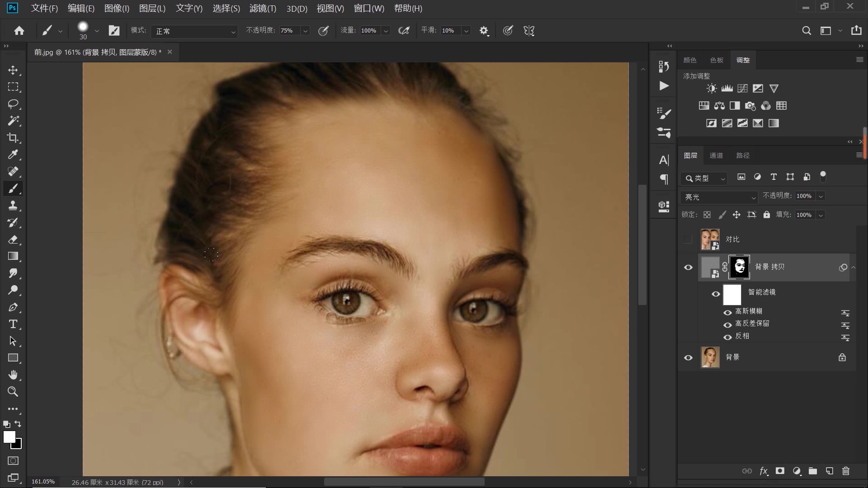This screenshot has width=868, height=488.
Task: Select the Zoom tool in toolbar
Action: point(13,392)
